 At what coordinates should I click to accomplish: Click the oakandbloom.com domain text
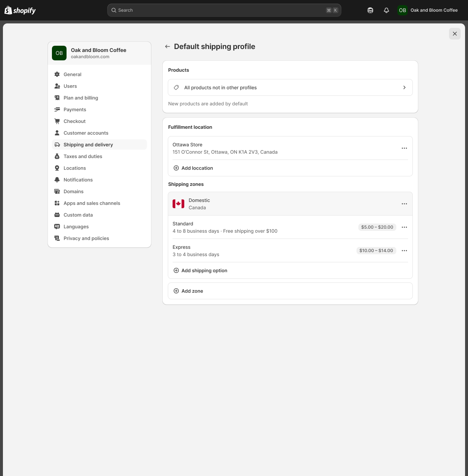(x=90, y=57)
